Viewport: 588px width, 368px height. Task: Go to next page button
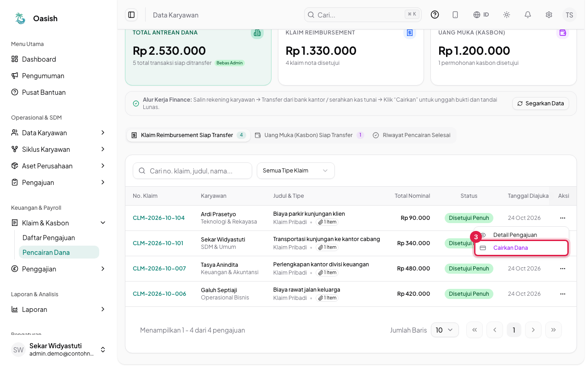(x=533, y=330)
